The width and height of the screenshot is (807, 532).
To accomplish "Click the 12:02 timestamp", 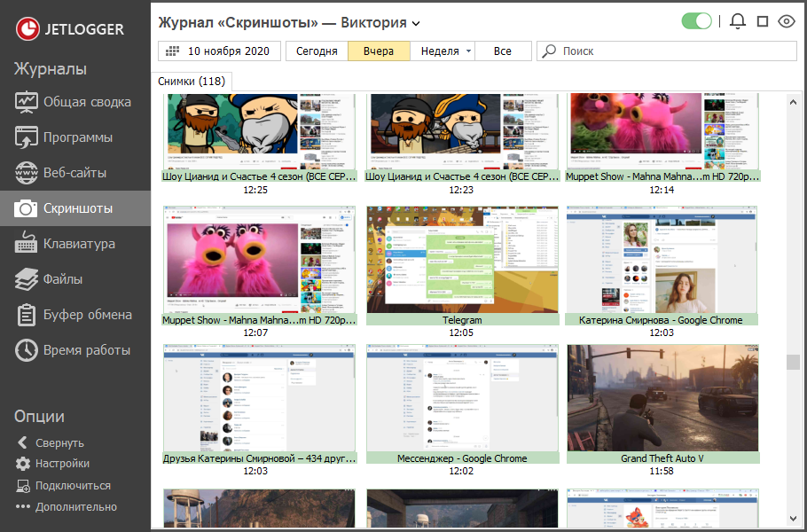I will (461, 472).
